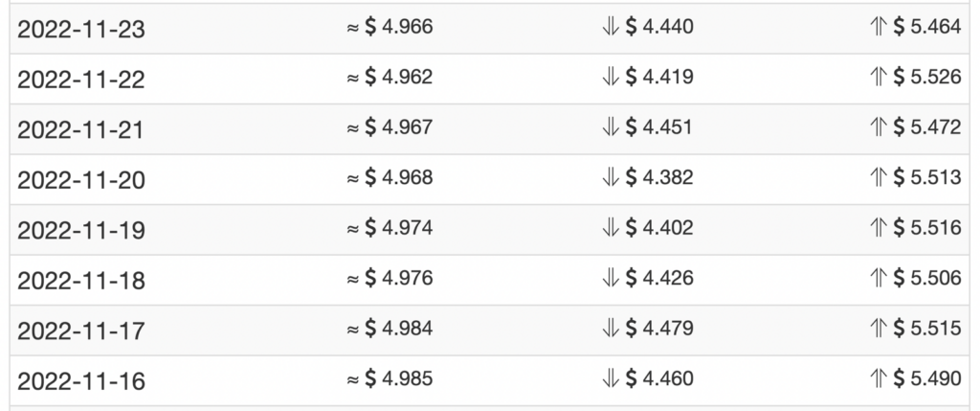Select the 2022-11-21 date cell
The height and width of the screenshot is (411, 980).
pyautogui.click(x=80, y=129)
